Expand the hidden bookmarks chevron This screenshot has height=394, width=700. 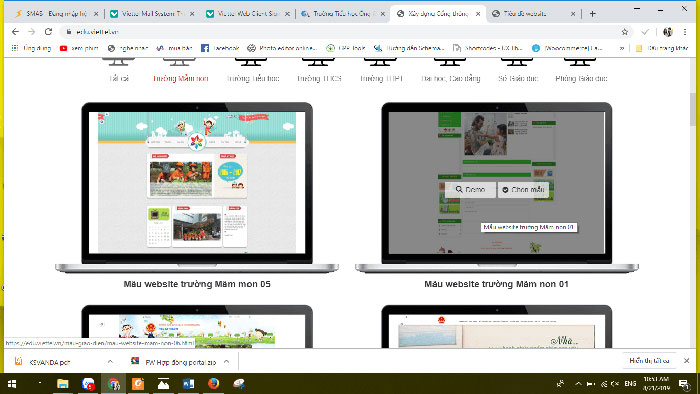(x=621, y=48)
